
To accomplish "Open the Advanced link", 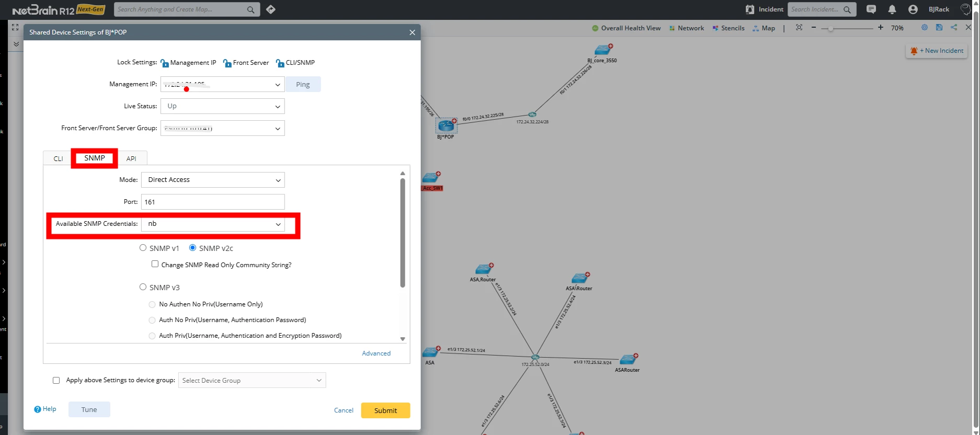I will click(x=376, y=353).
